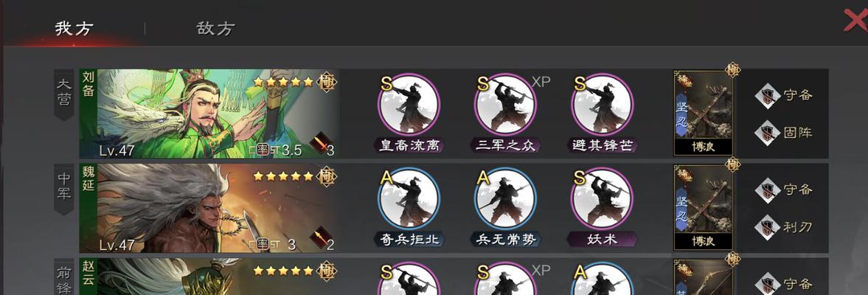This screenshot has width=868, height=295.
Task: Open skill icon 妖术
Action: click(x=603, y=198)
